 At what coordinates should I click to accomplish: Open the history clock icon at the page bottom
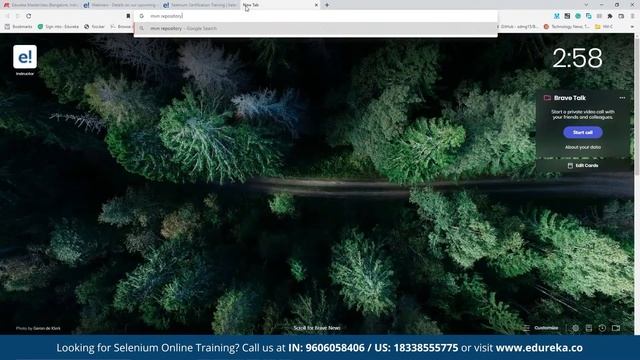pyautogui.click(x=602, y=328)
